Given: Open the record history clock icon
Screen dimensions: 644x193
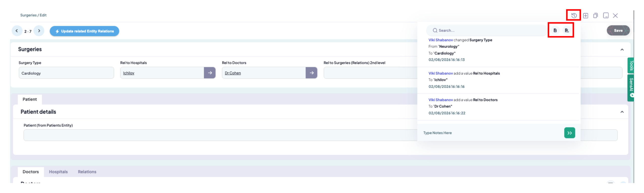Looking at the screenshot, I should pyautogui.click(x=574, y=16).
